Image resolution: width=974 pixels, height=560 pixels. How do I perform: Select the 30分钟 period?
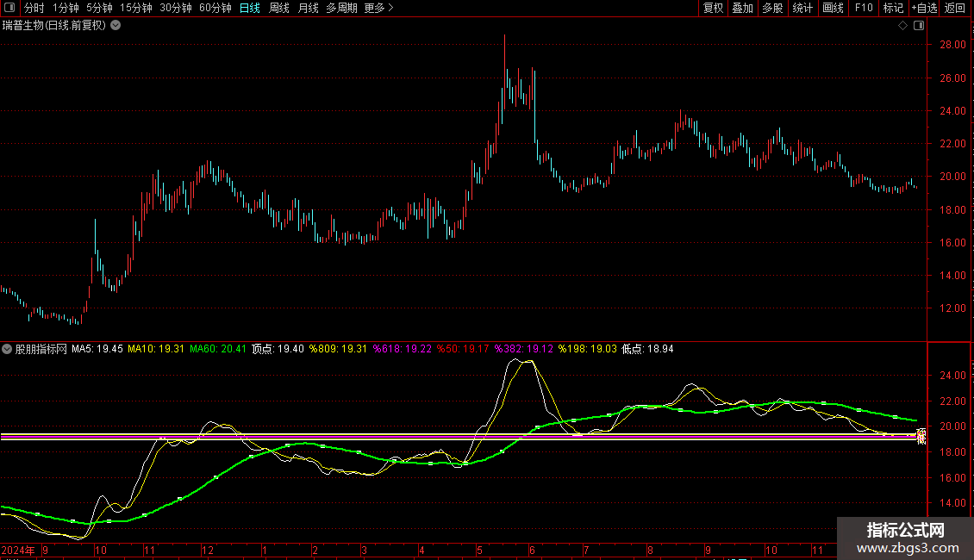pyautogui.click(x=176, y=8)
